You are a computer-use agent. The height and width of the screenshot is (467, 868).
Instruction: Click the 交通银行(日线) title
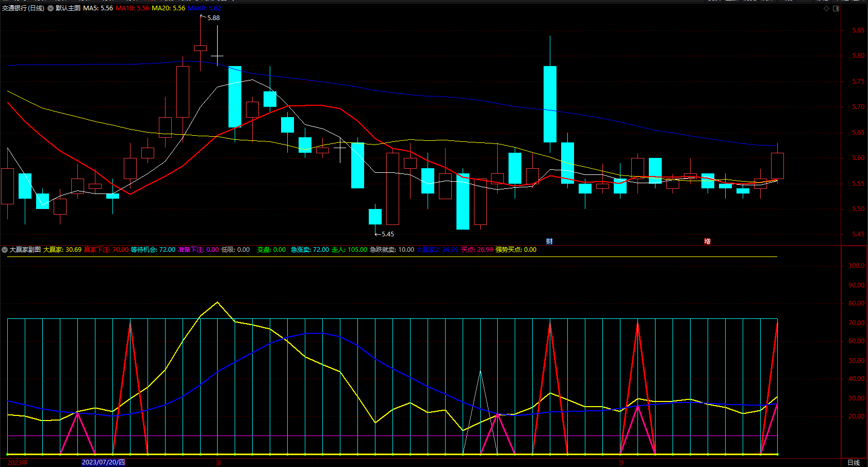[x=23, y=8]
